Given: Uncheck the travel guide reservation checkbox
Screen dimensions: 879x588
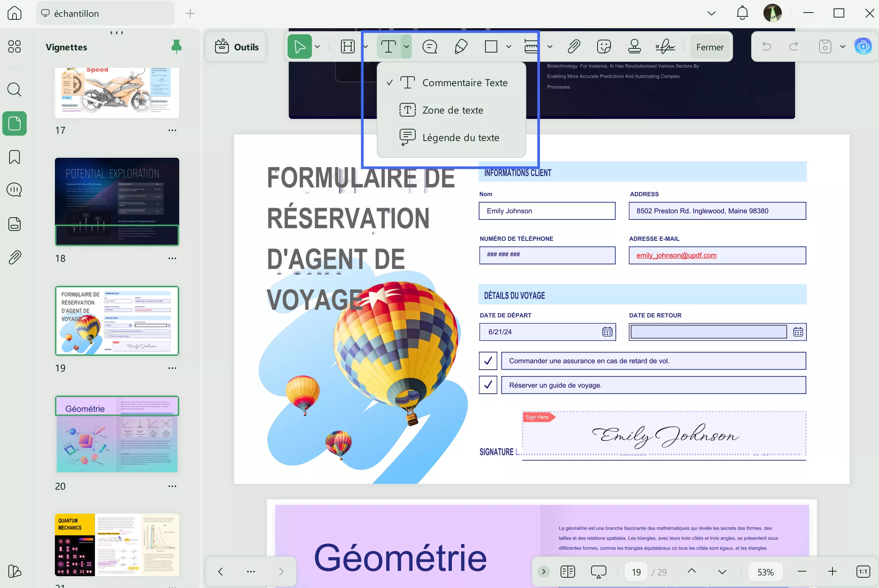Looking at the screenshot, I should (x=488, y=385).
